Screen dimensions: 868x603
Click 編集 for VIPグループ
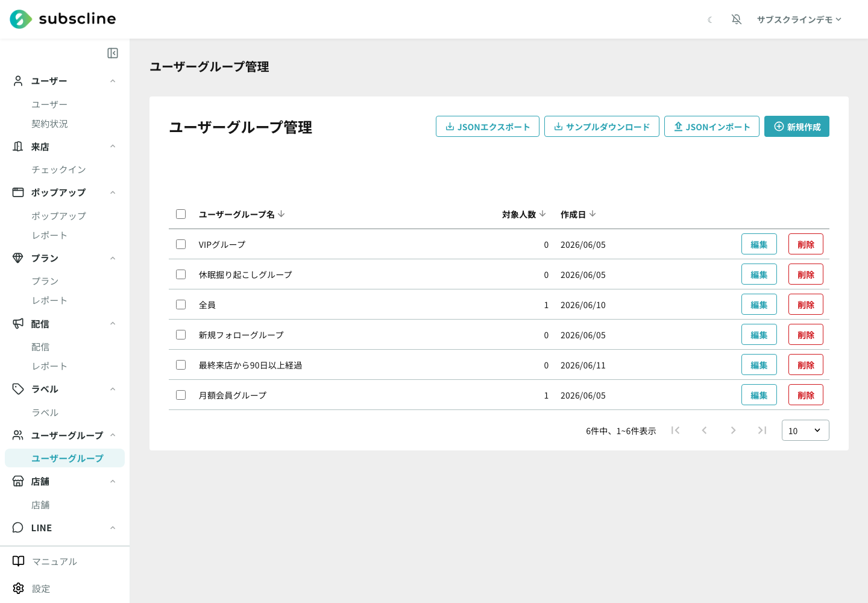point(759,244)
